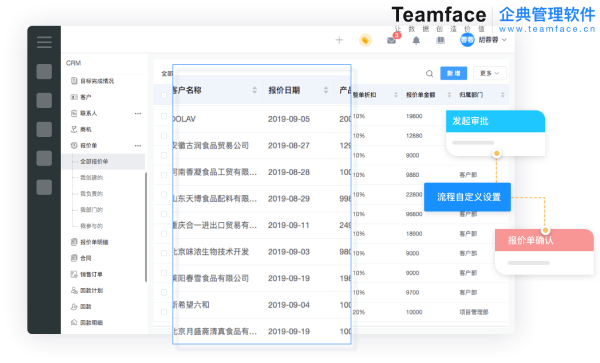The width and height of the screenshot is (600, 363).
Task: Click the 发起审批 card header
Action: pos(496,121)
